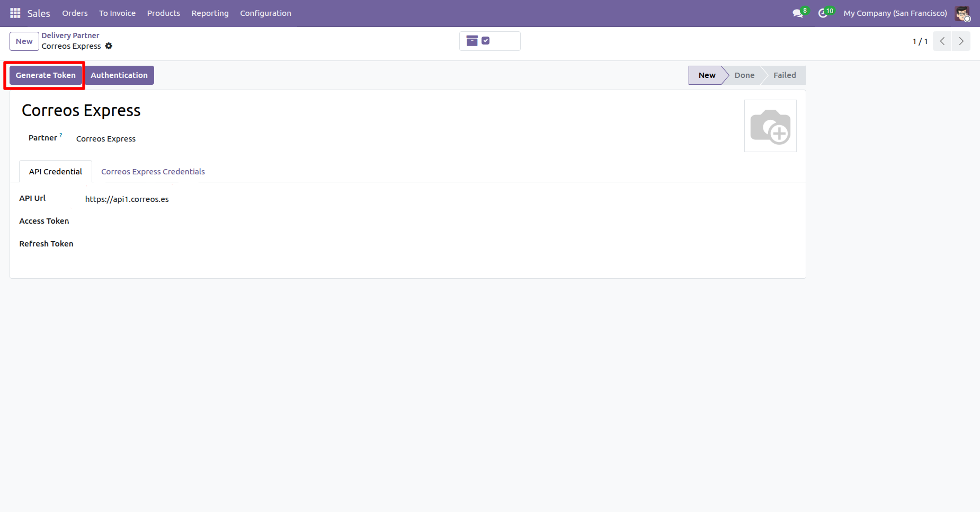Open the Configuration menu
This screenshot has width=980, height=512.
[265, 13]
